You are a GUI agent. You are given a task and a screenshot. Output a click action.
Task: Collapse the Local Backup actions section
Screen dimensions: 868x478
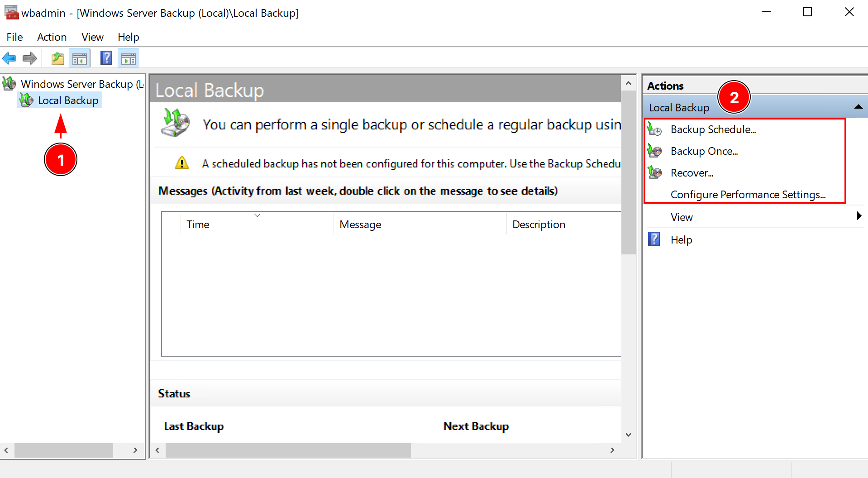point(858,107)
